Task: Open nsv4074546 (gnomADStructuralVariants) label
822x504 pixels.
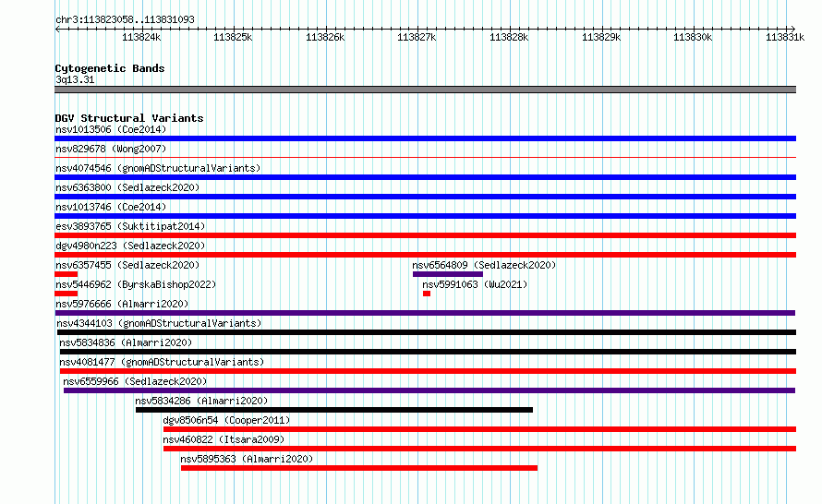Action: (158, 168)
